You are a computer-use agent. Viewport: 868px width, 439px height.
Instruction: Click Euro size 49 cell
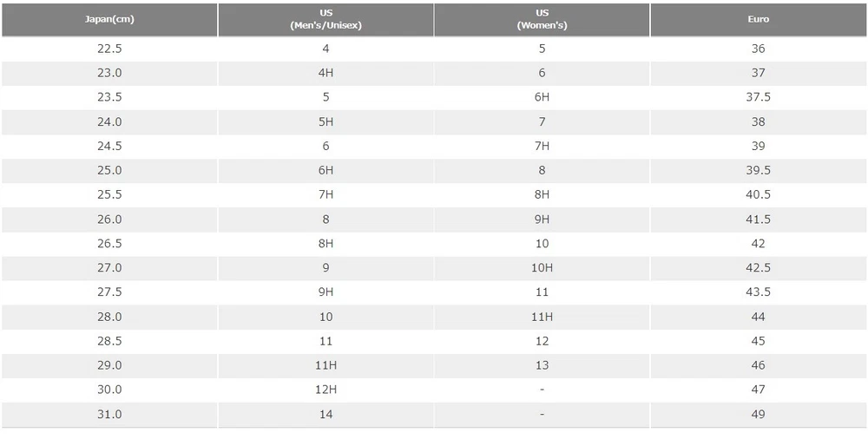coord(758,415)
